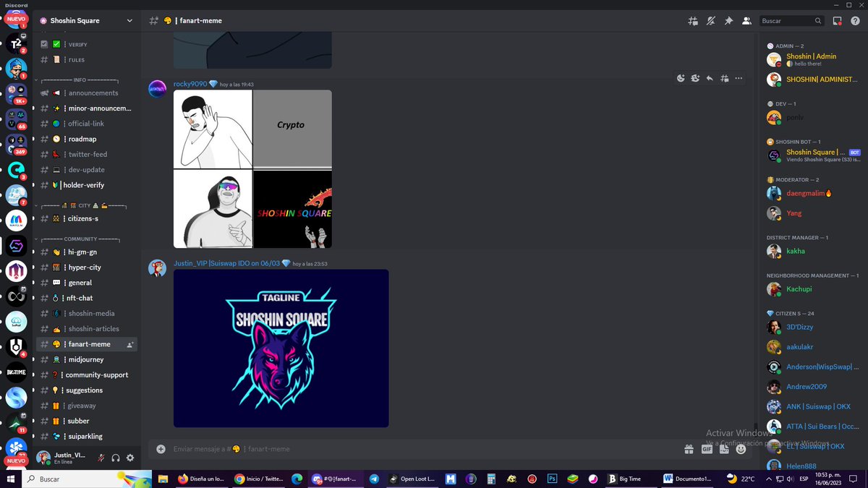Screen dimensions: 868x488
Task: Open notification settings bell icon
Action: point(710,21)
